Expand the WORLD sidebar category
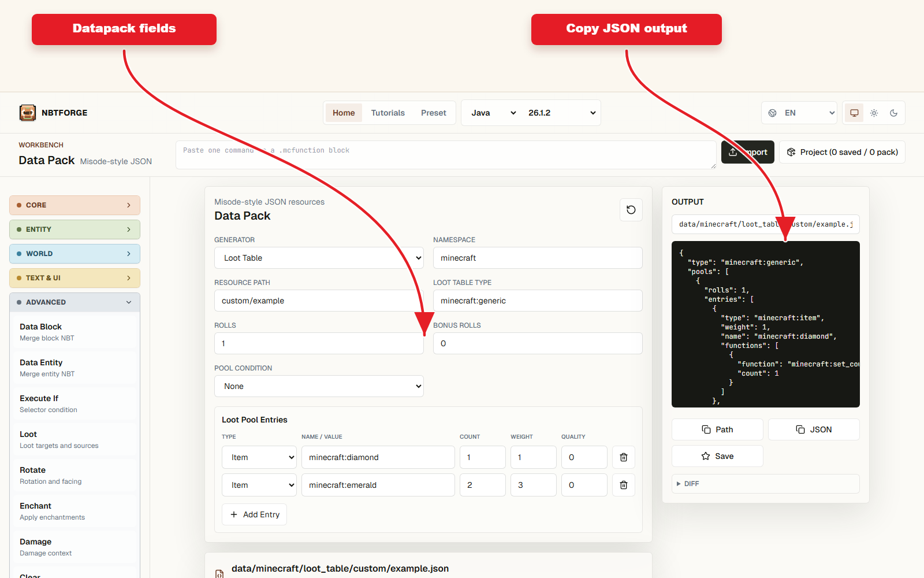 click(74, 254)
